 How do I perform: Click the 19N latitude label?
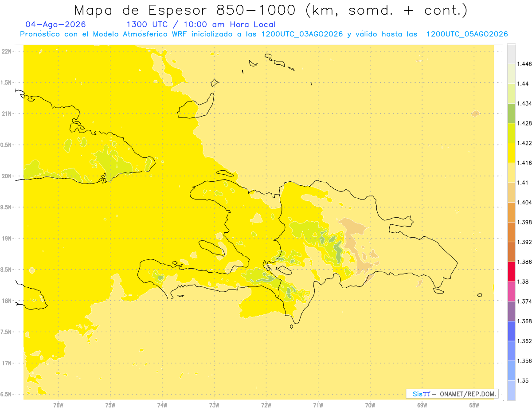[7, 239]
